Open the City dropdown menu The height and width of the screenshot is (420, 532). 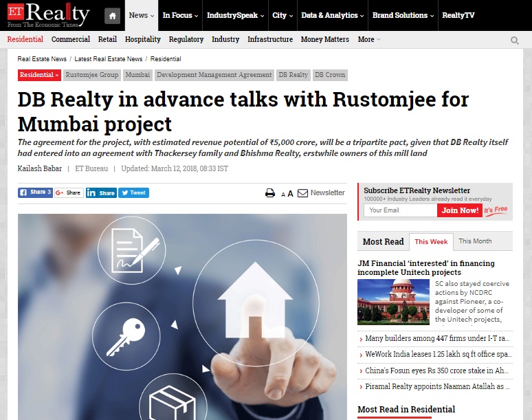[x=282, y=15]
